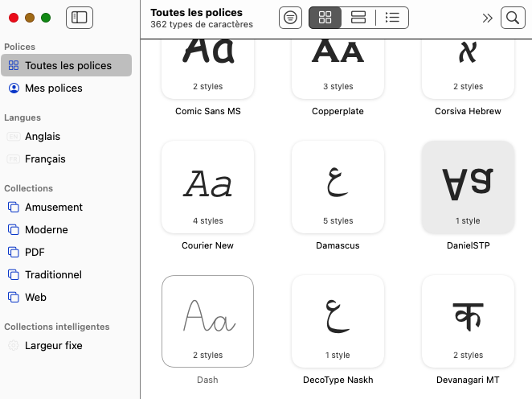
Task: Open the filter options in the toolbar
Action: click(291, 18)
